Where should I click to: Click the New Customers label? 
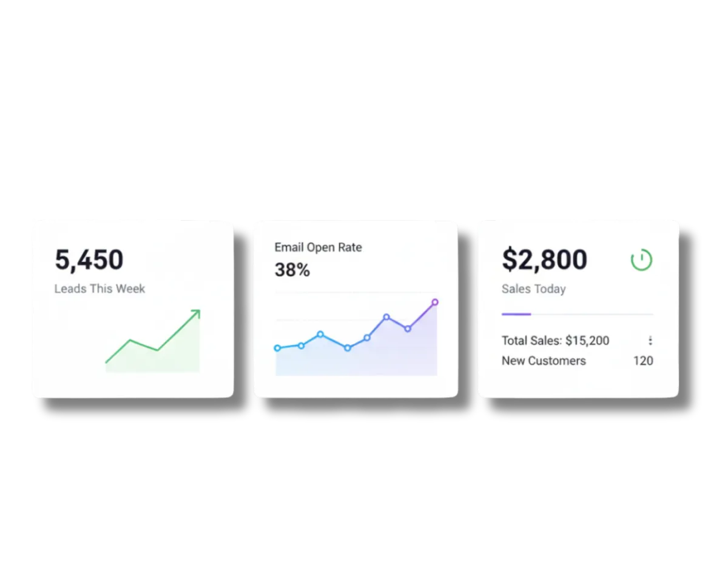[544, 361]
